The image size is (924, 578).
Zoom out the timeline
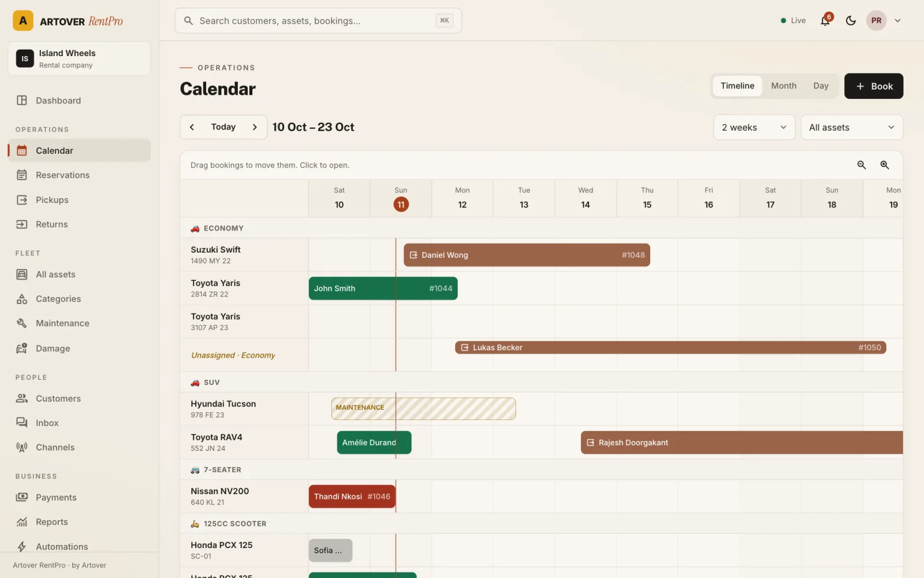(862, 165)
